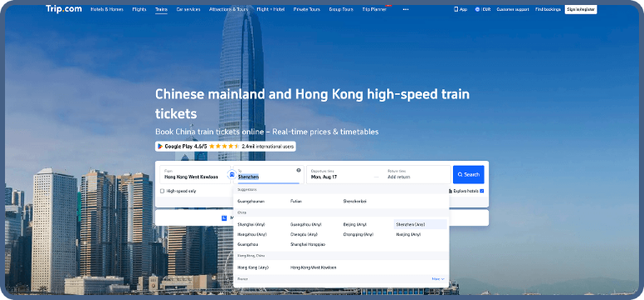Select Hong Kong (Any) option
The width and height of the screenshot is (644, 300).
point(253,267)
